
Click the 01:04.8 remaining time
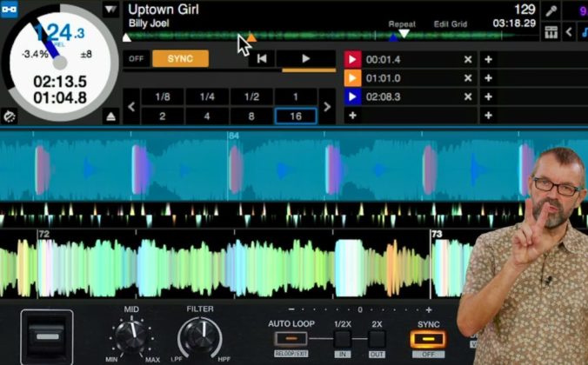[x=60, y=98]
